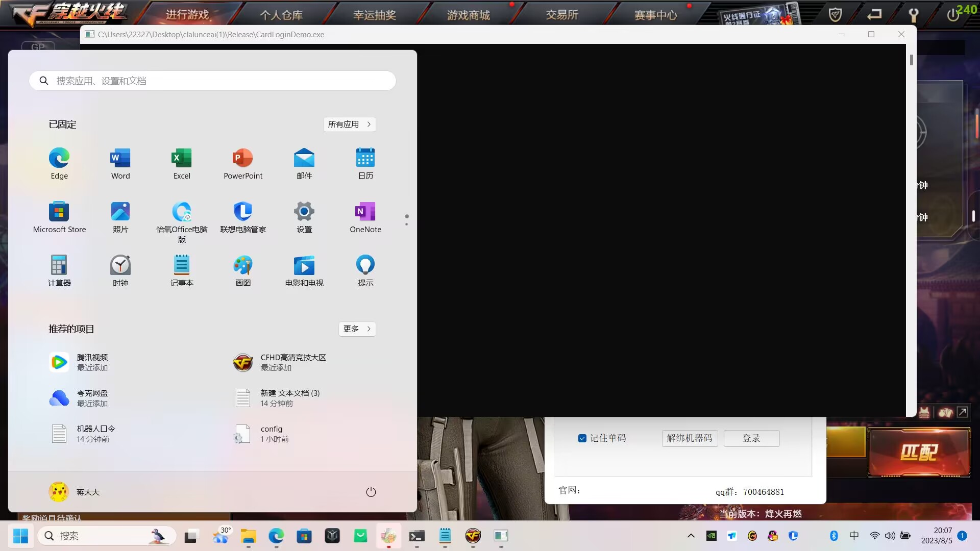Open the volume icon in tray

click(890, 536)
